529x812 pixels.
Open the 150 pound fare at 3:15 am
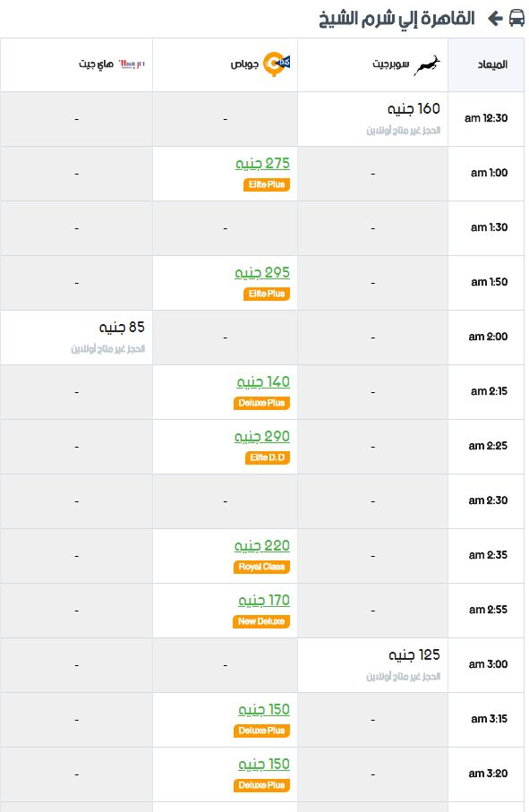(264, 710)
